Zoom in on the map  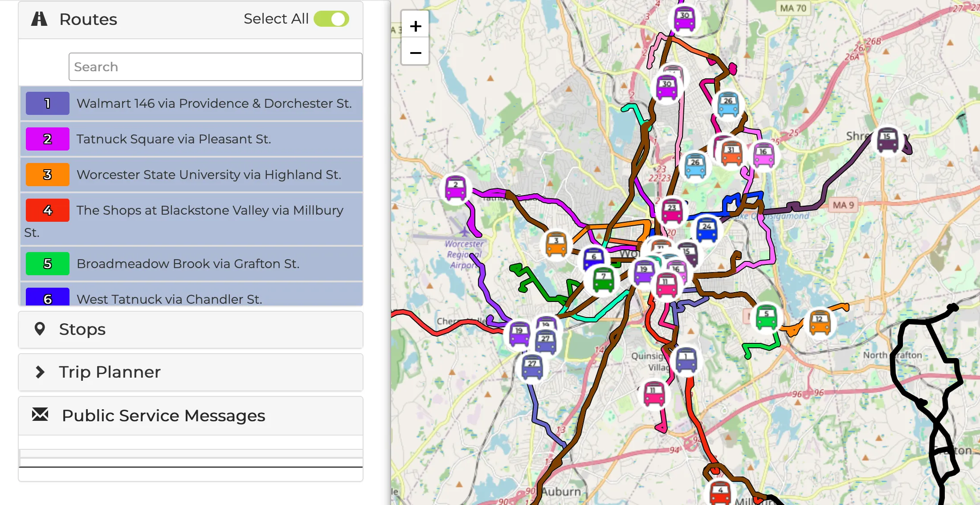(415, 26)
